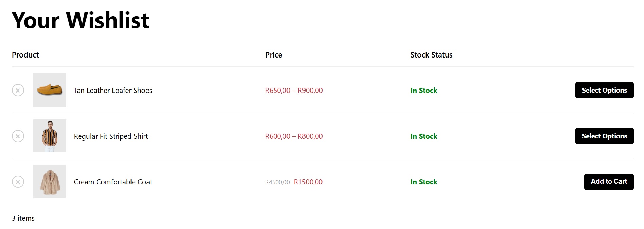This screenshot has height=229, width=644.
Task: Click the Product column header
Action: coord(25,55)
